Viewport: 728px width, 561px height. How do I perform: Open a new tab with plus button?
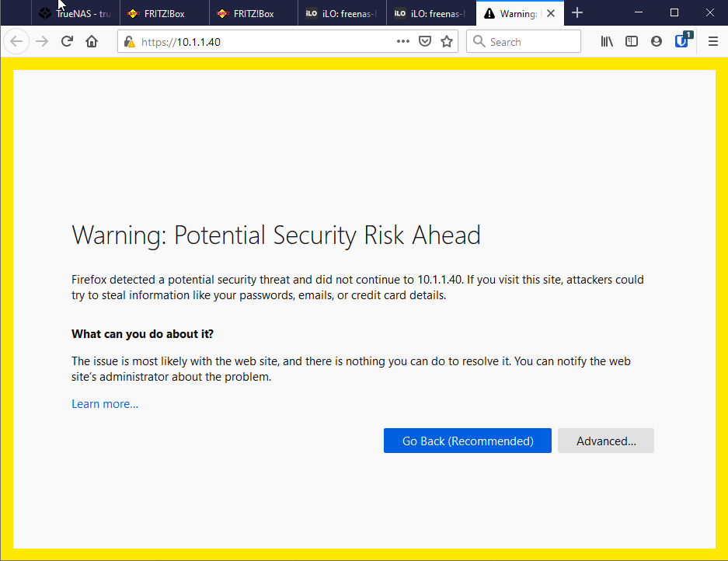(x=577, y=13)
